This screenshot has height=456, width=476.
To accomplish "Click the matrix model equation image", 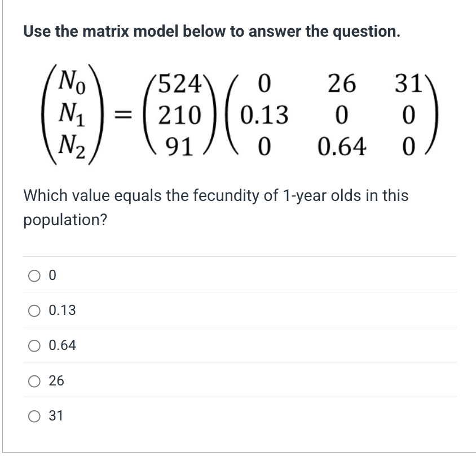I will click(237, 112).
